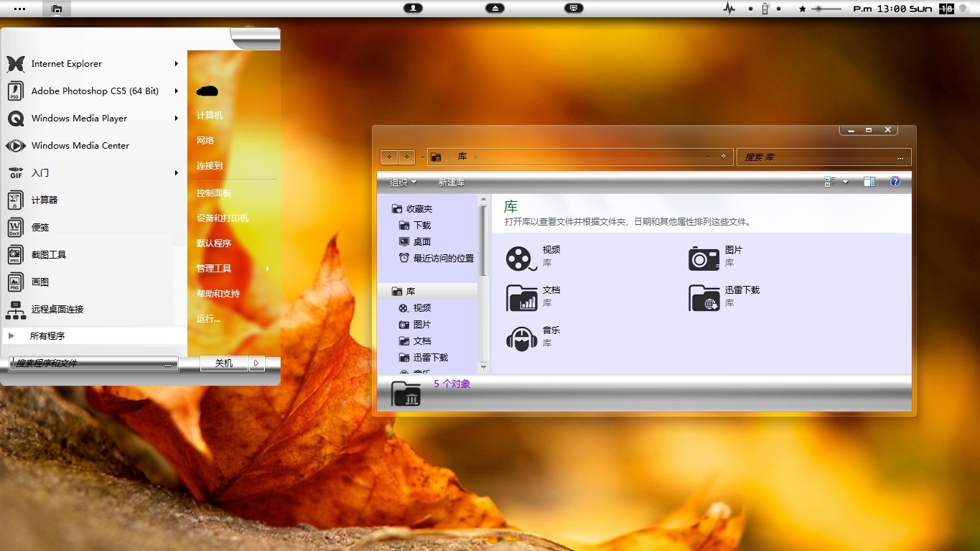Click the address bar go/refresh arrow
Viewport: 980px width, 551px height.
point(724,157)
